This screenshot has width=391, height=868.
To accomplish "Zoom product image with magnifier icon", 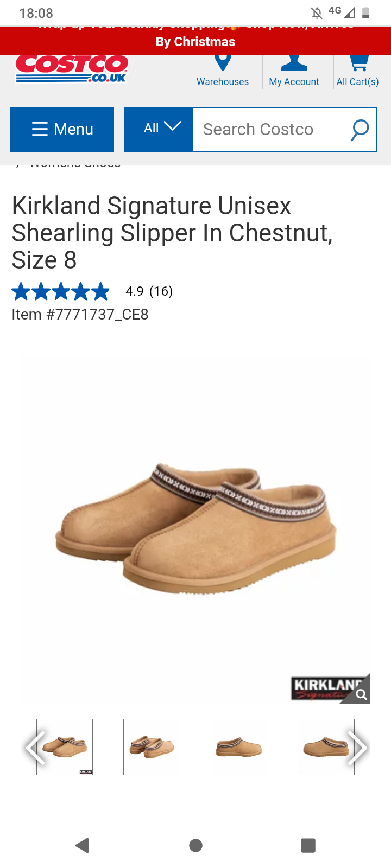I will tap(361, 694).
